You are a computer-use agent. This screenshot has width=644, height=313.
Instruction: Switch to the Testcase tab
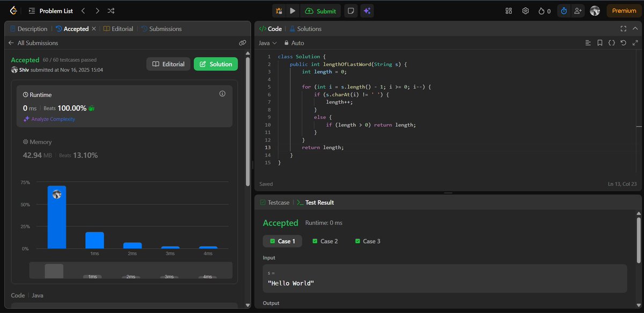click(x=274, y=202)
